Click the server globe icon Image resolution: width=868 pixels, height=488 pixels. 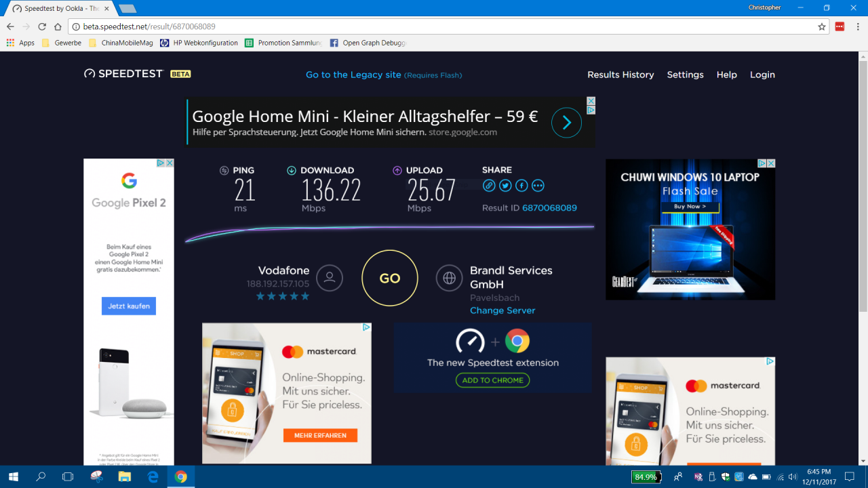point(449,278)
